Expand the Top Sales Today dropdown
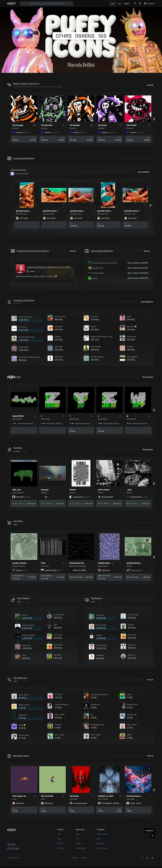Image resolution: width=162 pixels, height=868 pixels. (22, 525)
